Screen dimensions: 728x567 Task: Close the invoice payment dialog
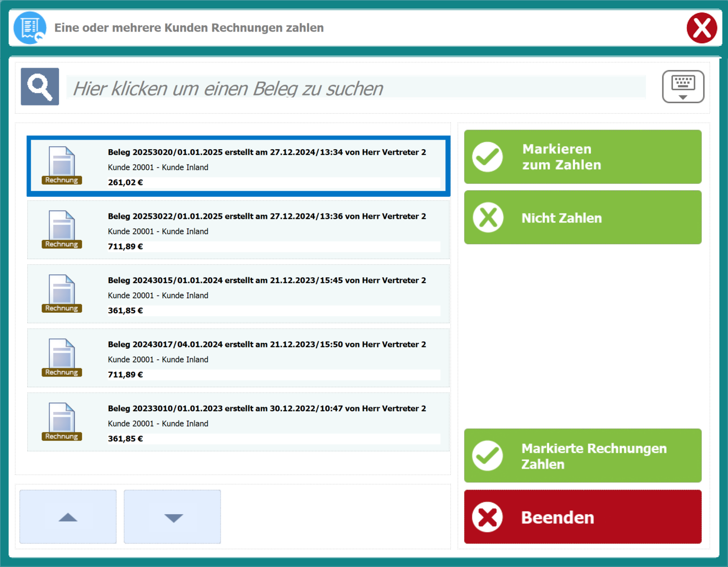click(x=701, y=28)
